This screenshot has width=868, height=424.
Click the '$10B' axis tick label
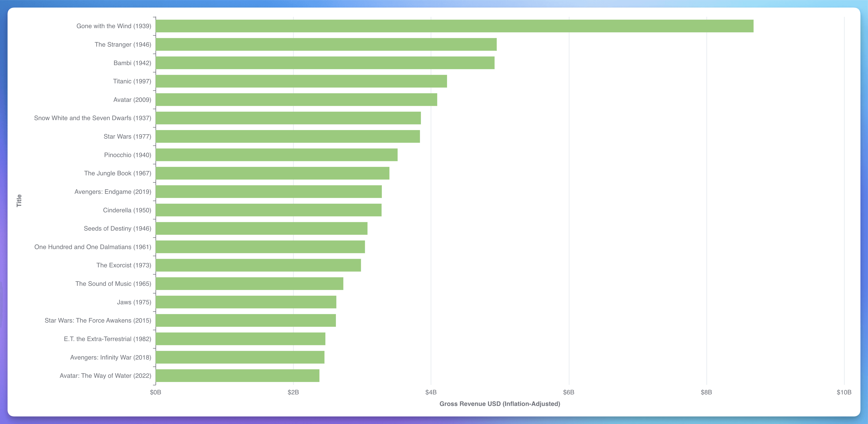(x=844, y=392)
